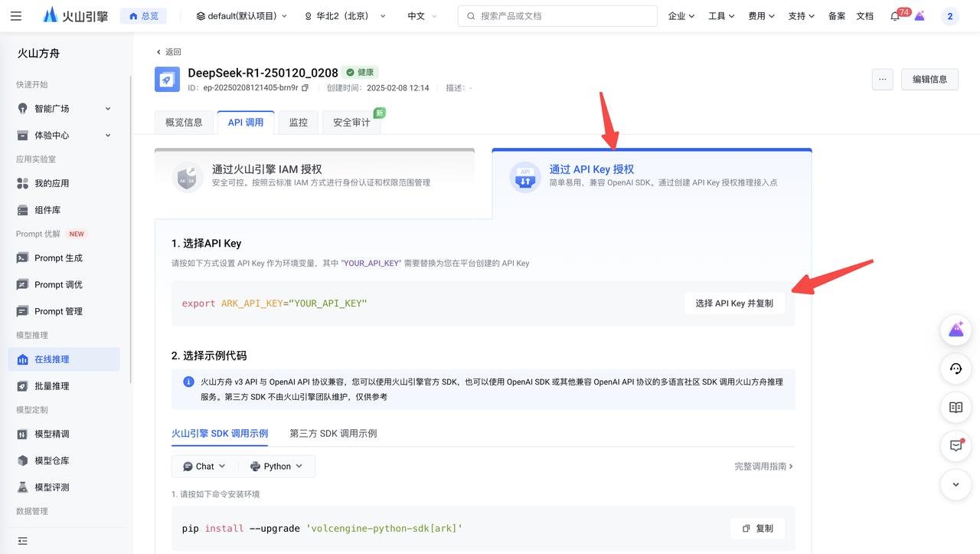
Task: Select the IAM authorization card
Action: 315,176
